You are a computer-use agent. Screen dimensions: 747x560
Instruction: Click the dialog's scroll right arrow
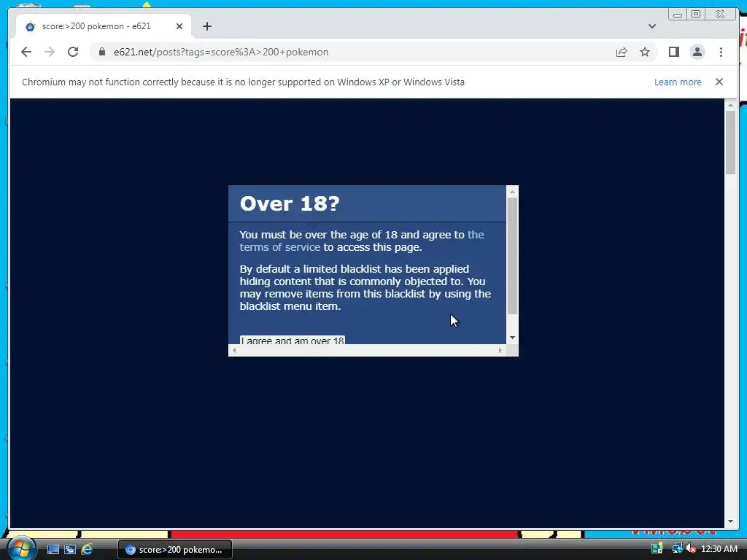click(x=500, y=350)
